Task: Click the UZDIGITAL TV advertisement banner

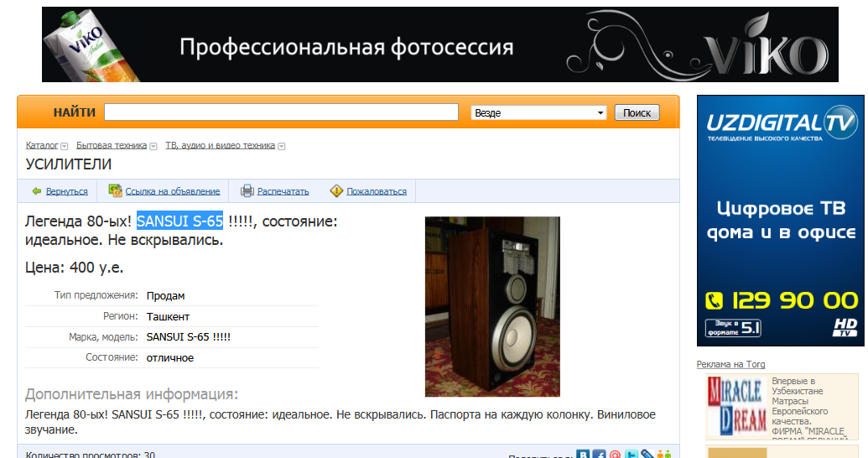Action: [780, 221]
